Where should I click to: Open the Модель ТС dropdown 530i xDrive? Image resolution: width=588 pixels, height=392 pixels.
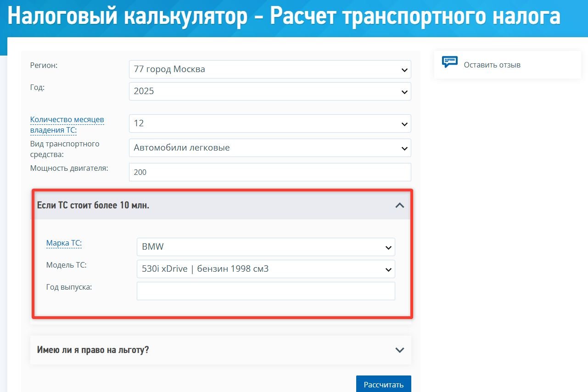point(265,269)
